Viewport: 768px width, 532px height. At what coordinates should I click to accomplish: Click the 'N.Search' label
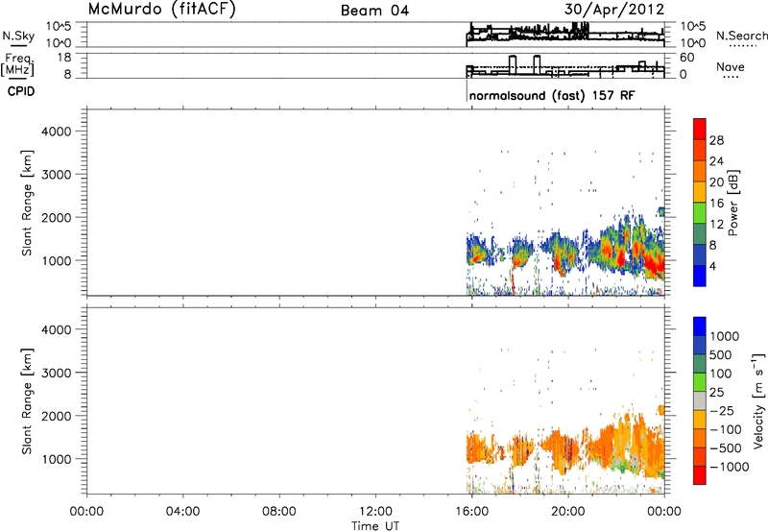click(x=742, y=36)
